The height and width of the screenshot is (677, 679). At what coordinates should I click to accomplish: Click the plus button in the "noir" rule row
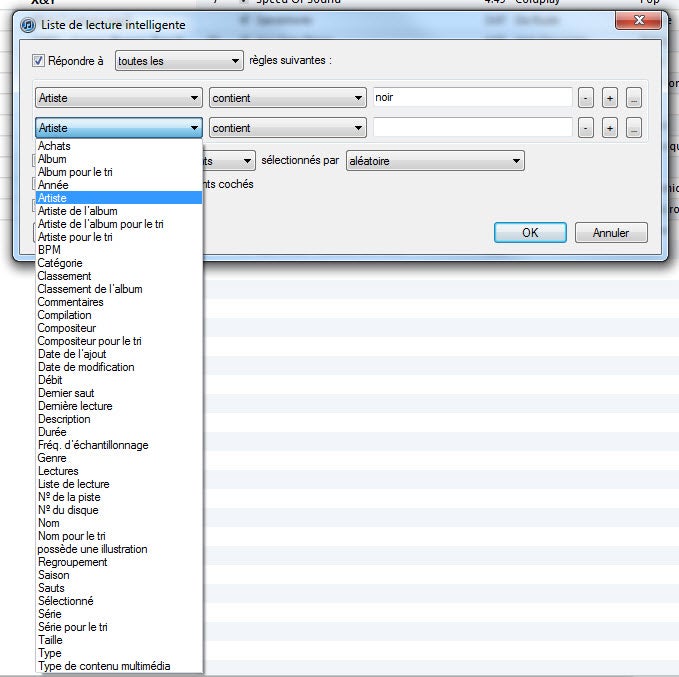coord(610,98)
